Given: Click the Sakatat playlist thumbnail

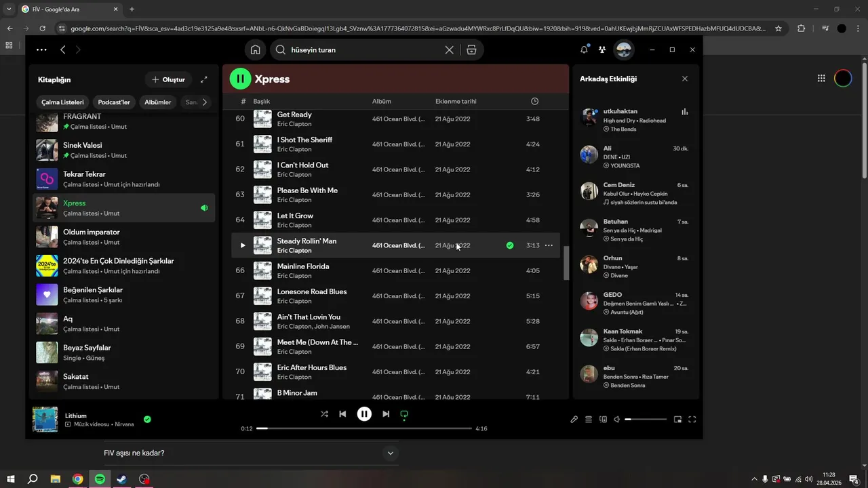Looking at the screenshot, I should [x=47, y=382].
